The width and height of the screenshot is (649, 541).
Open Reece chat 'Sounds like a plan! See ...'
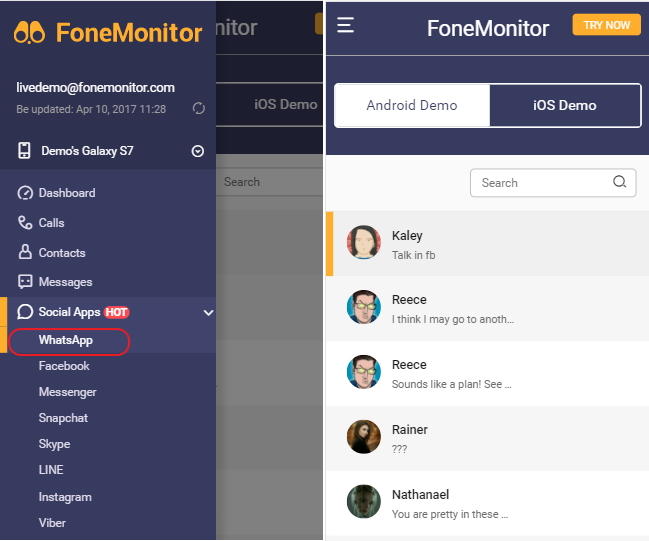(x=487, y=373)
